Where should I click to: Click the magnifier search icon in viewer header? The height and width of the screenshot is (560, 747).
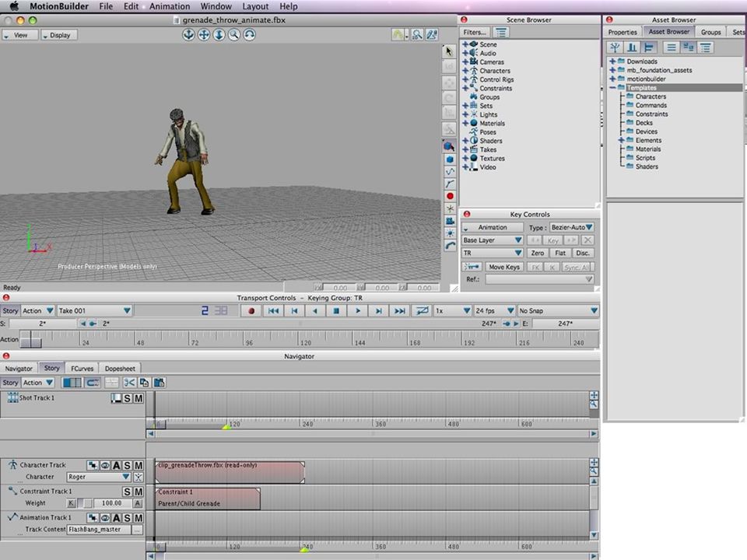(417, 35)
